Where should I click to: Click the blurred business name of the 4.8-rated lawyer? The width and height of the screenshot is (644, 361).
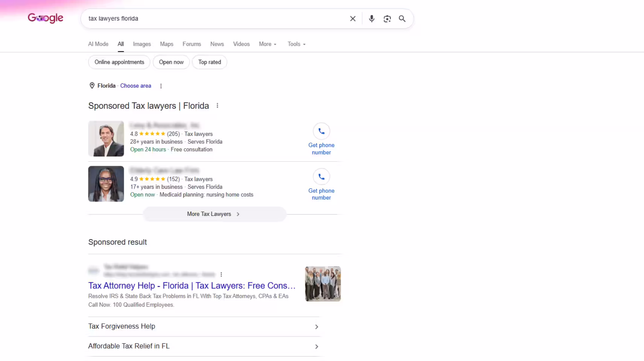(x=165, y=125)
